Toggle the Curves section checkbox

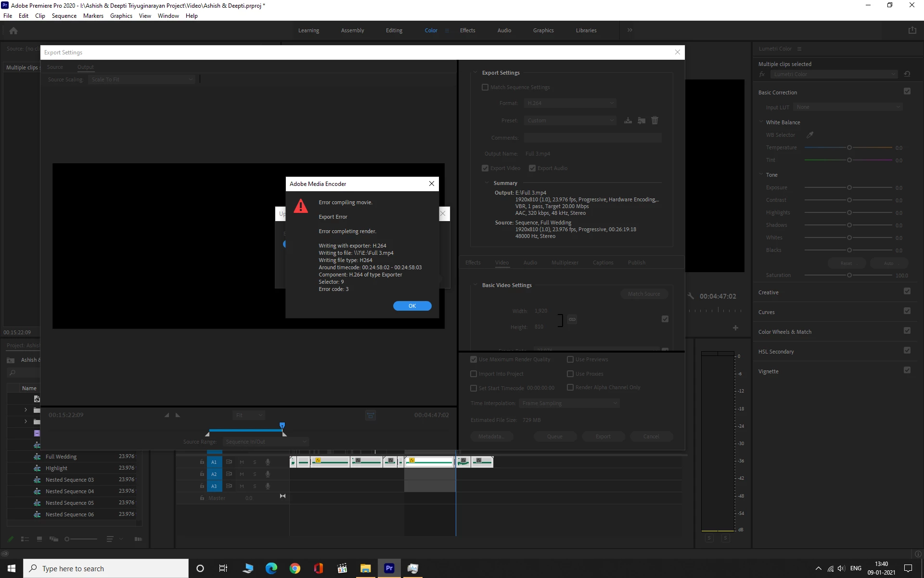(907, 311)
